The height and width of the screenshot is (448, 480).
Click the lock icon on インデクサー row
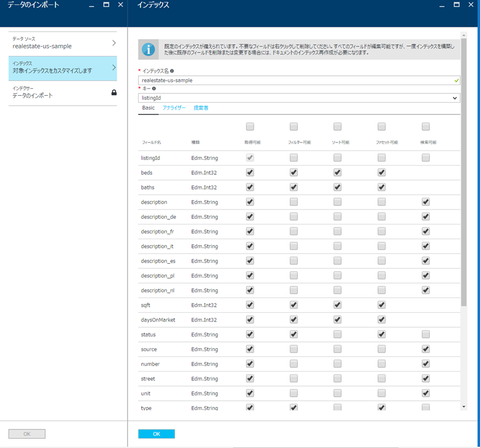click(x=114, y=92)
